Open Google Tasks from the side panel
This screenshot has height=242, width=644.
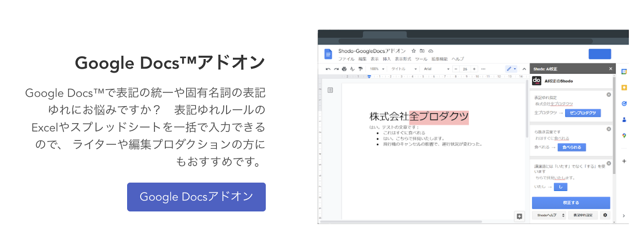(x=624, y=103)
